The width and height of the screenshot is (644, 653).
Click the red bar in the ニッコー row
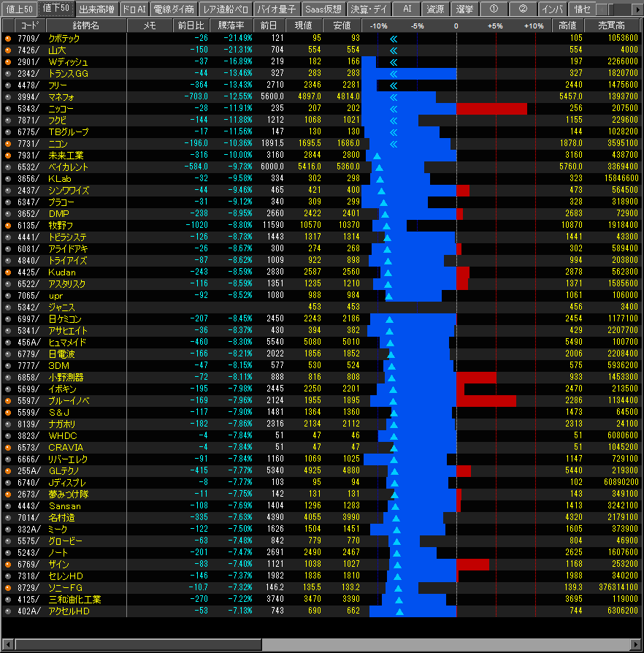tap(491, 109)
